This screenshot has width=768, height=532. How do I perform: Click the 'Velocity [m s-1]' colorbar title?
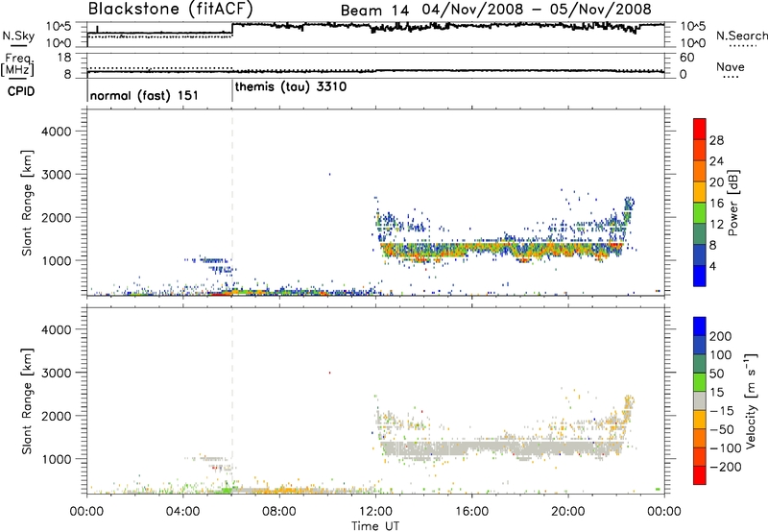click(x=750, y=400)
